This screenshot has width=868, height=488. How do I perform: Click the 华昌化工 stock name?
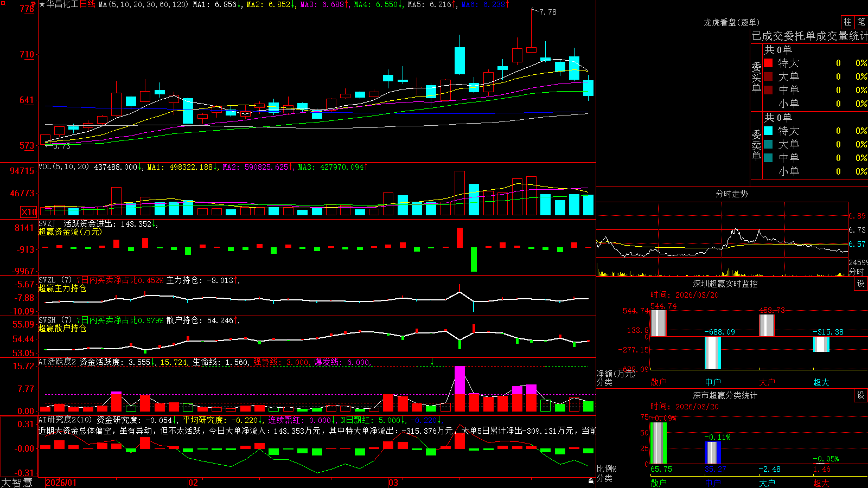coord(62,4)
